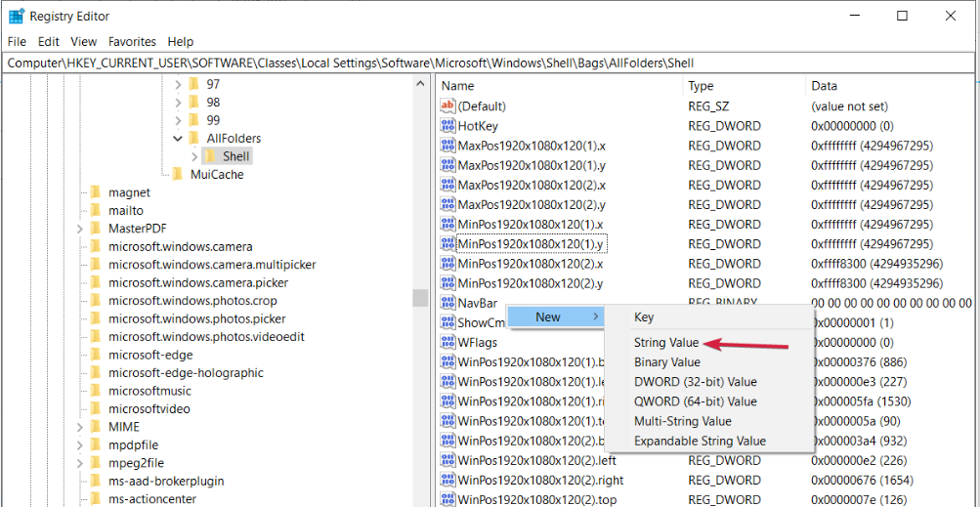Viewport: 980px width, 507px height.
Task: Click icon of MinPos1920x1080x120(2).y value
Action: pyautogui.click(x=448, y=283)
